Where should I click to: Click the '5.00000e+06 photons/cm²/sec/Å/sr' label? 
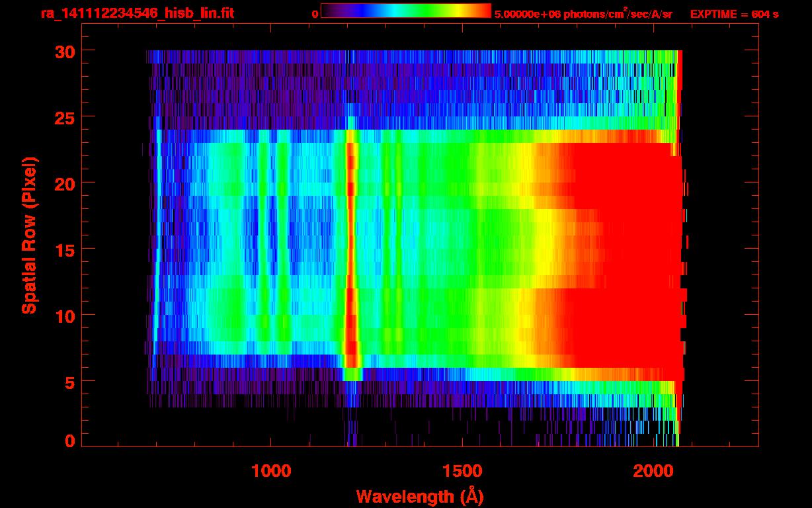point(583,13)
